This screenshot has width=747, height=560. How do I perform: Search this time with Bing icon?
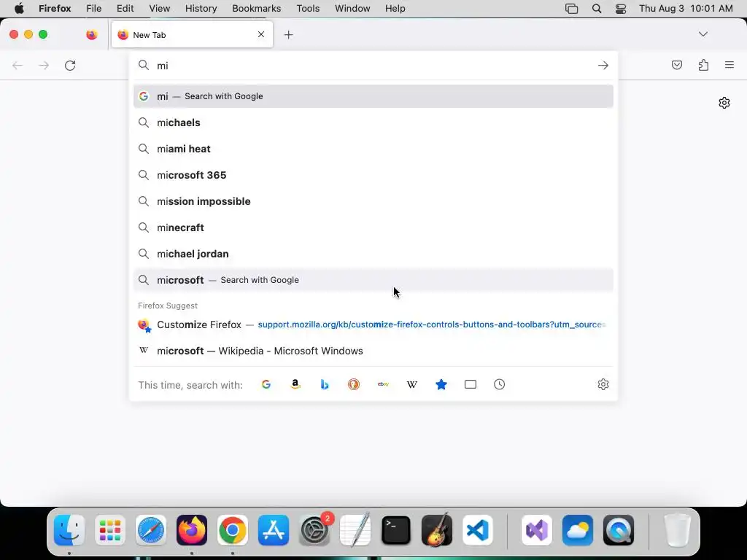pos(325,384)
